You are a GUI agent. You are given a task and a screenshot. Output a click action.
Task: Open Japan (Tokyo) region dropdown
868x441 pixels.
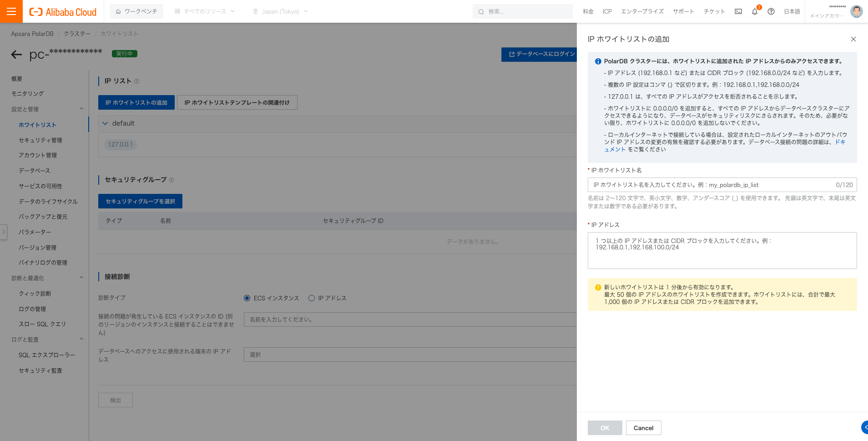(x=280, y=11)
